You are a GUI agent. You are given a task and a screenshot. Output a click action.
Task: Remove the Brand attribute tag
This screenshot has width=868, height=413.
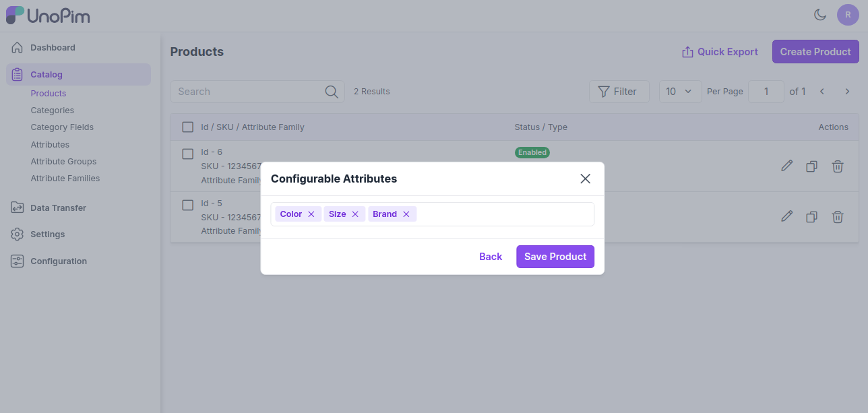coord(406,214)
